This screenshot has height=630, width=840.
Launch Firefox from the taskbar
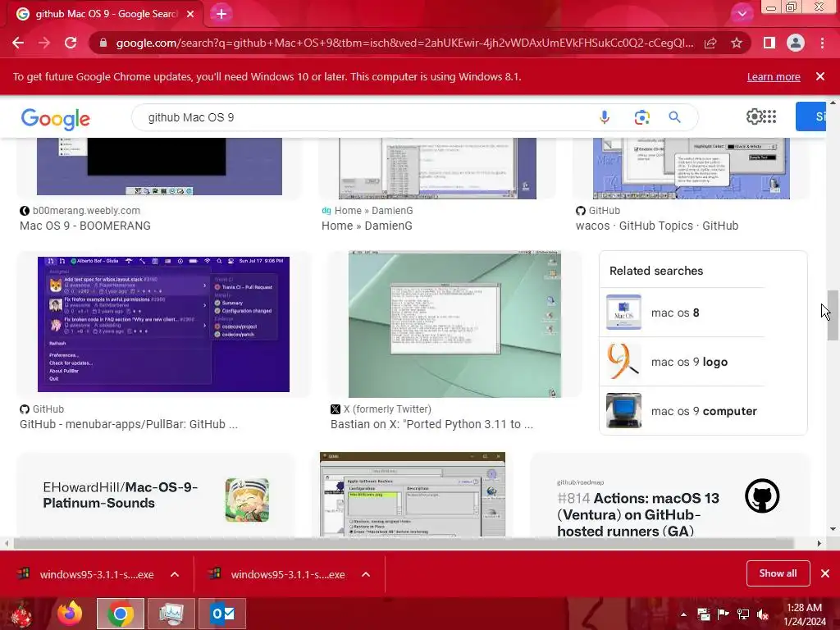coord(71,614)
